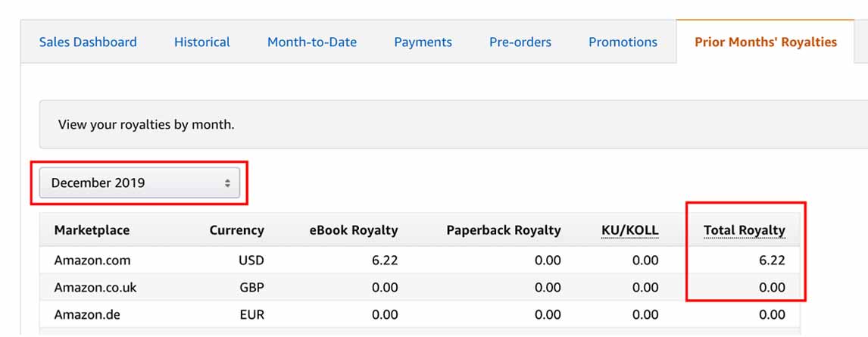Click the eBook Royalty column header

click(353, 230)
